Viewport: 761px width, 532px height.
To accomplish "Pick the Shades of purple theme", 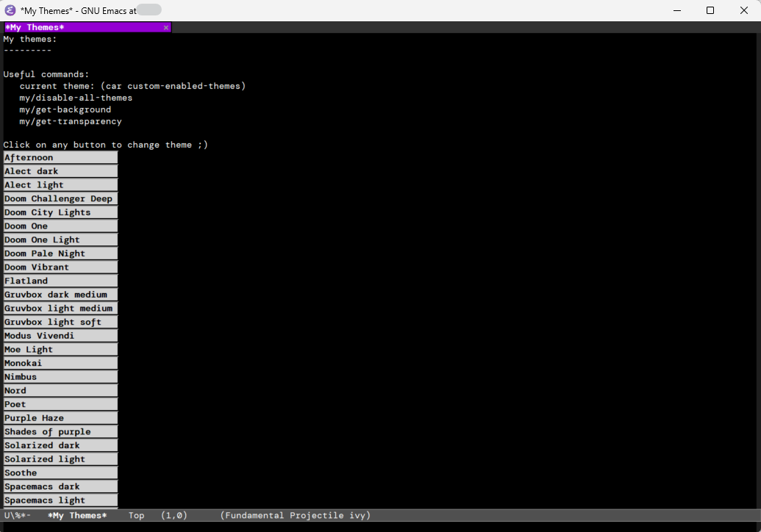I will pyautogui.click(x=60, y=432).
